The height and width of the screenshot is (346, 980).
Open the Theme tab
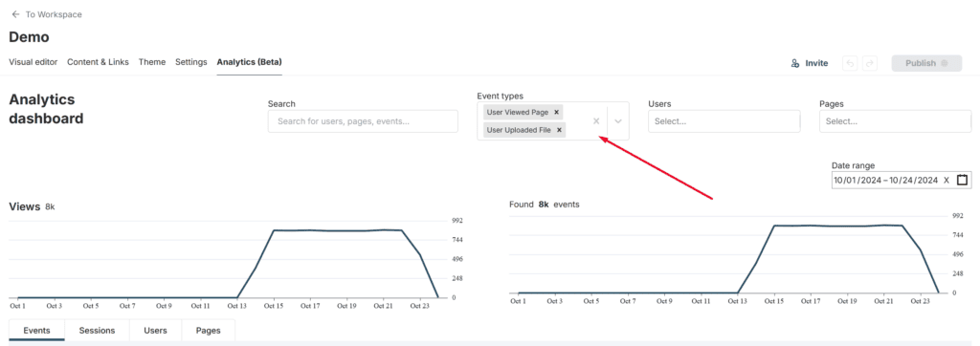[x=152, y=62]
